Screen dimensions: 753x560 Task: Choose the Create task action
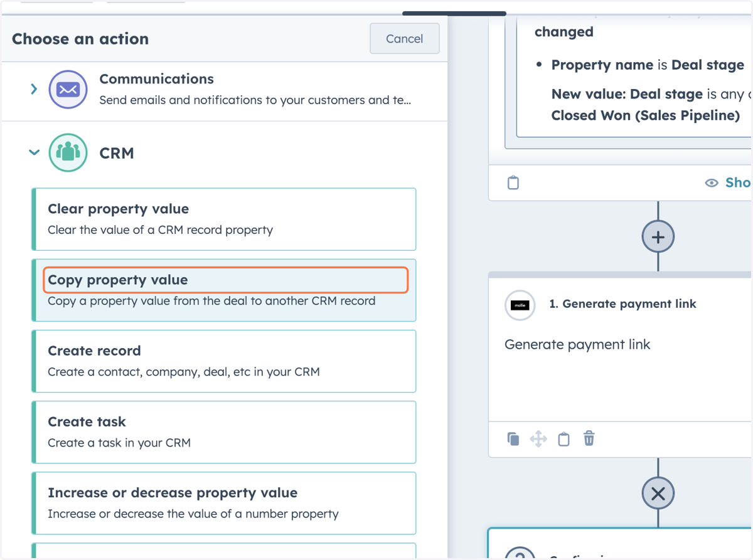tap(224, 432)
